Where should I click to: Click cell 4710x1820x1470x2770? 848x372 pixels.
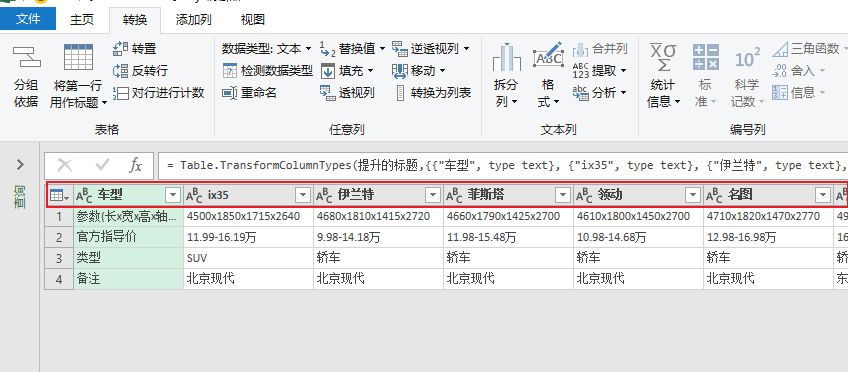[768, 217]
